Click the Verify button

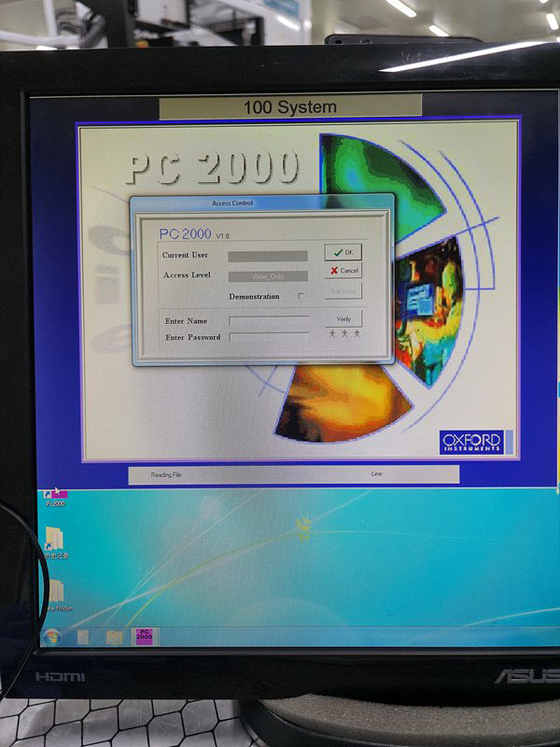(x=343, y=318)
